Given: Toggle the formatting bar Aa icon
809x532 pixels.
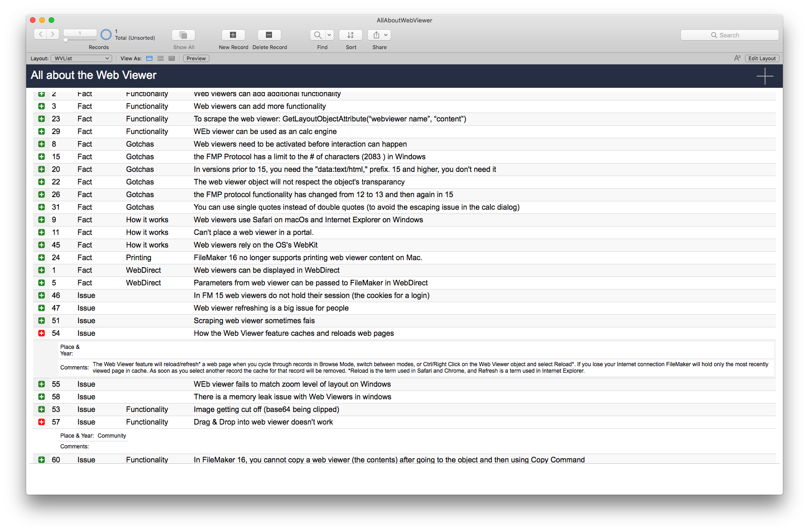Looking at the screenshot, I should coord(737,58).
